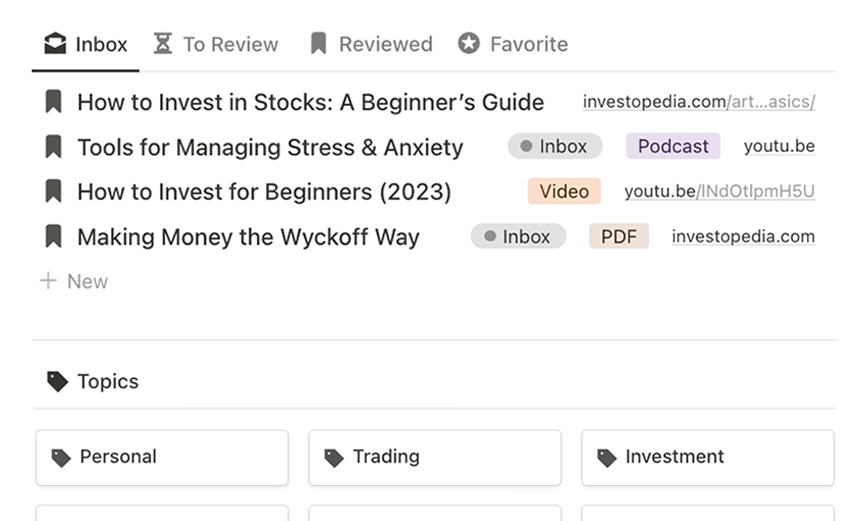Select the Inbox tab

tap(86, 44)
